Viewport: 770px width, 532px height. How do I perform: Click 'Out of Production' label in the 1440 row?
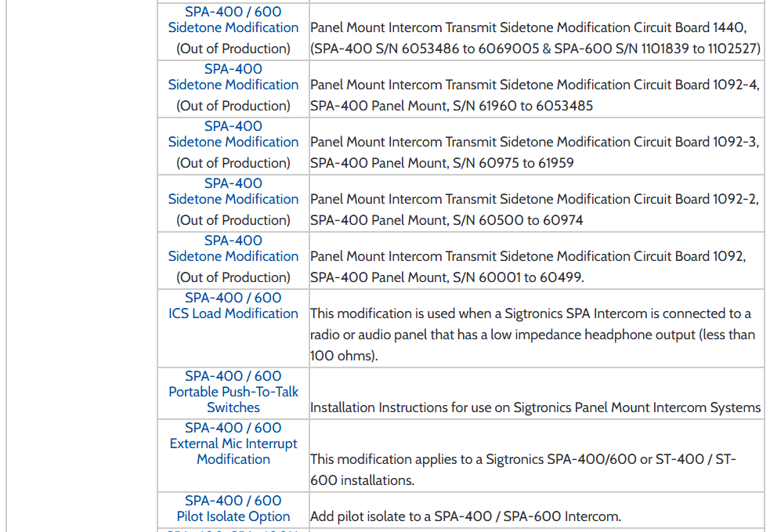click(x=233, y=49)
